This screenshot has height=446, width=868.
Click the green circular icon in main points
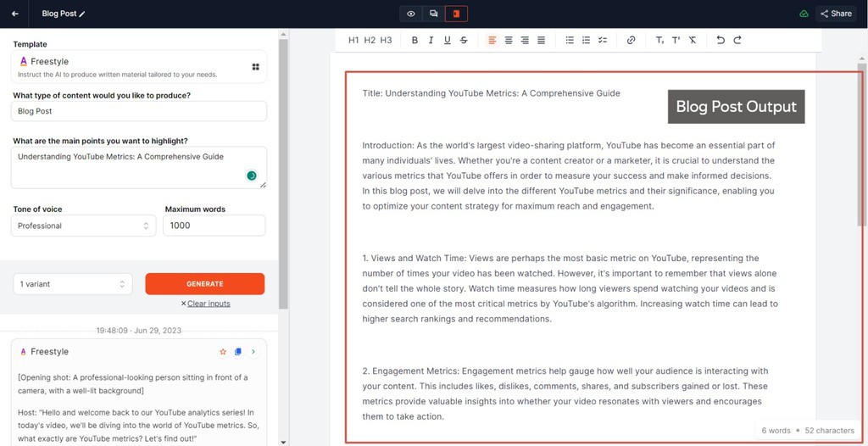[x=251, y=176]
